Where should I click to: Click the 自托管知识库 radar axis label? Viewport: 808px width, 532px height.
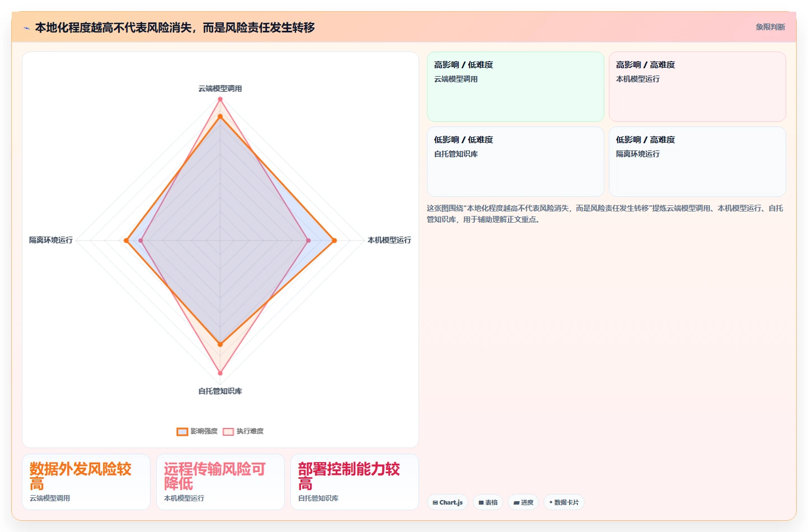(x=220, y=391)
